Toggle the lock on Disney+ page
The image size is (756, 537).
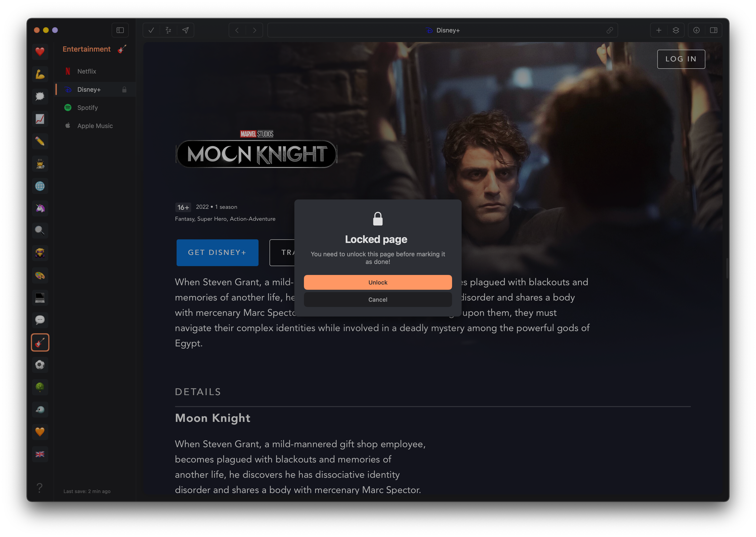124,90
